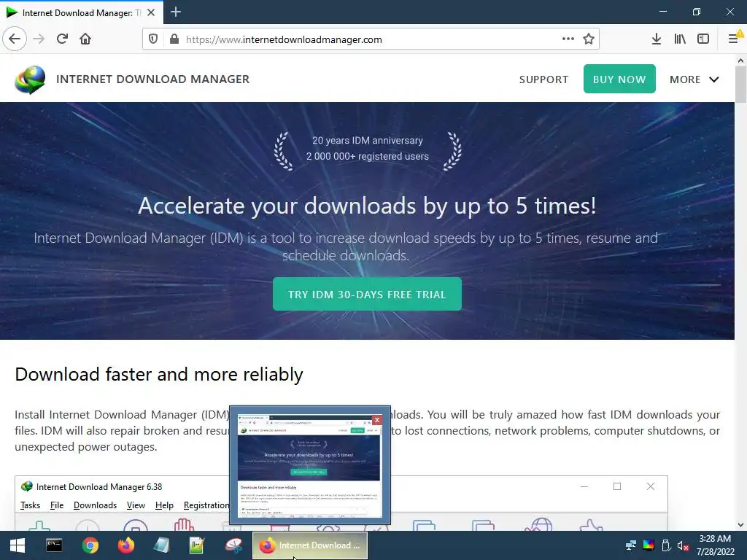Launch Google Chrome from taskbar
747x560 pixels.
(x=90, y=545)
